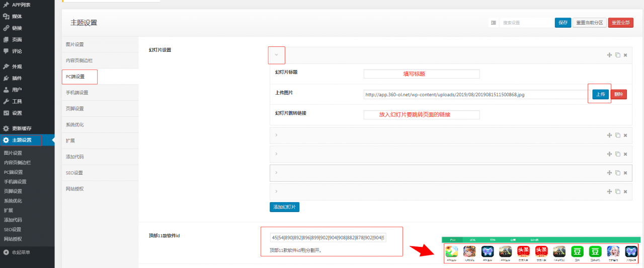Click the blue 上传 upload button
This screenshot has width=644, height=268.
[x=600, y=94]
